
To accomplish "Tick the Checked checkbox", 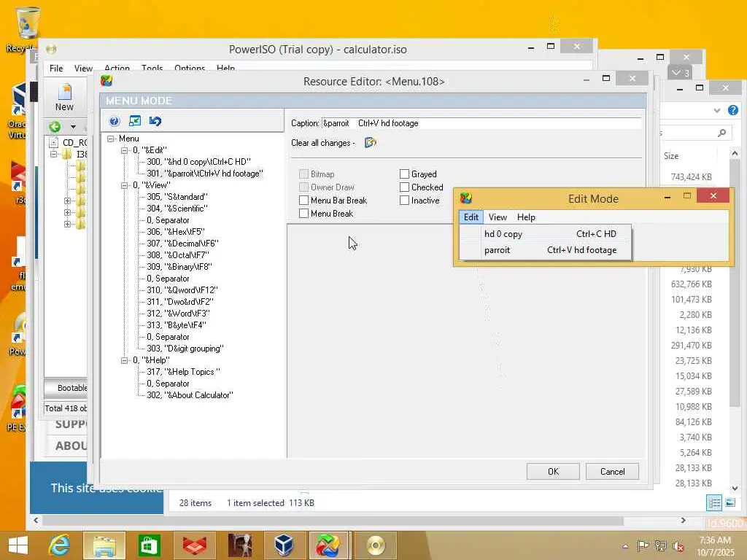I will coord(404,187).
